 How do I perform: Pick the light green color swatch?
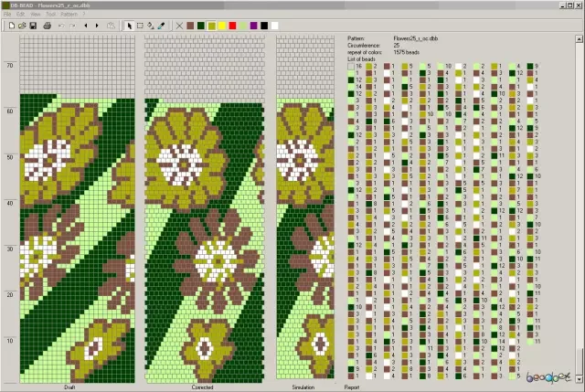click(243, 26)
